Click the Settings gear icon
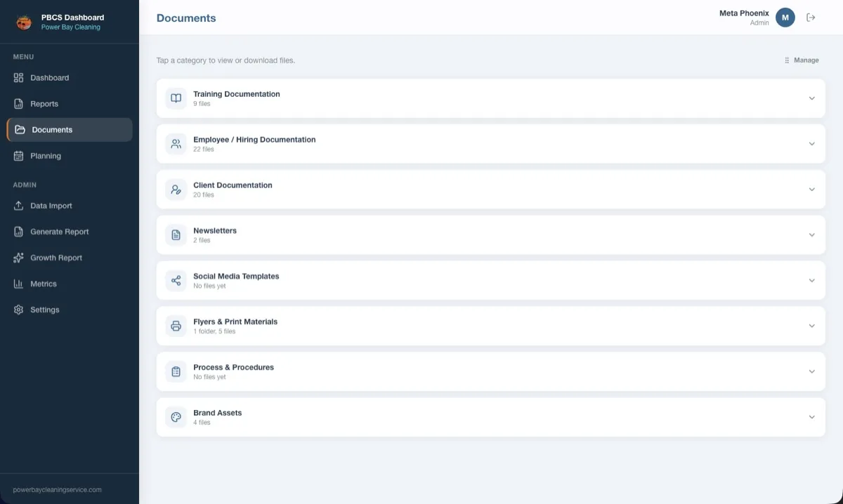Image resolution: width=843 pixels, height=504 pixels. pyautogui.click(x=19, y=310)
